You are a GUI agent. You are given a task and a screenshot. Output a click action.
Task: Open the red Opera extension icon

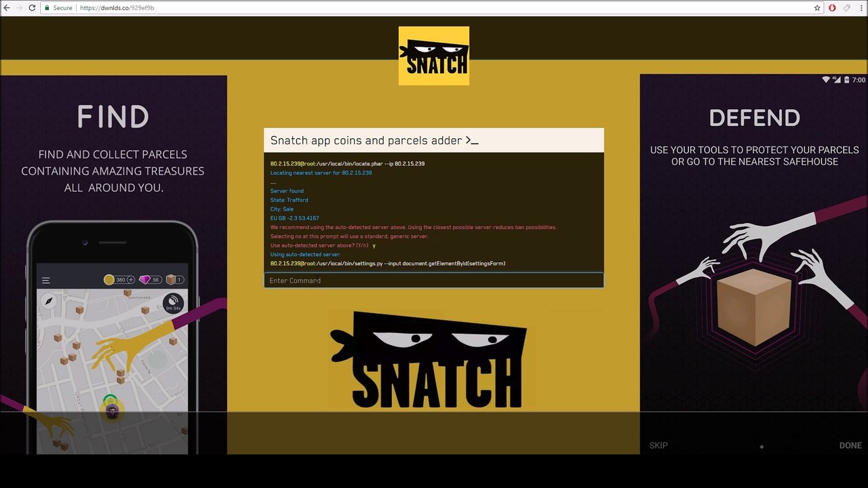833,8
